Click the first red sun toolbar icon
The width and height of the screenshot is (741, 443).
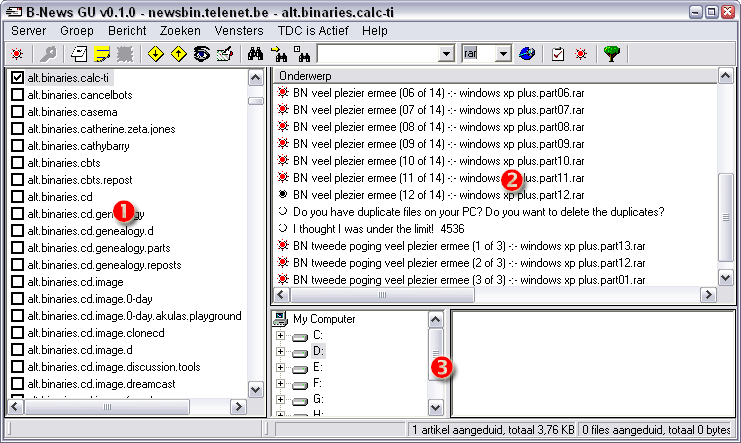17,53
